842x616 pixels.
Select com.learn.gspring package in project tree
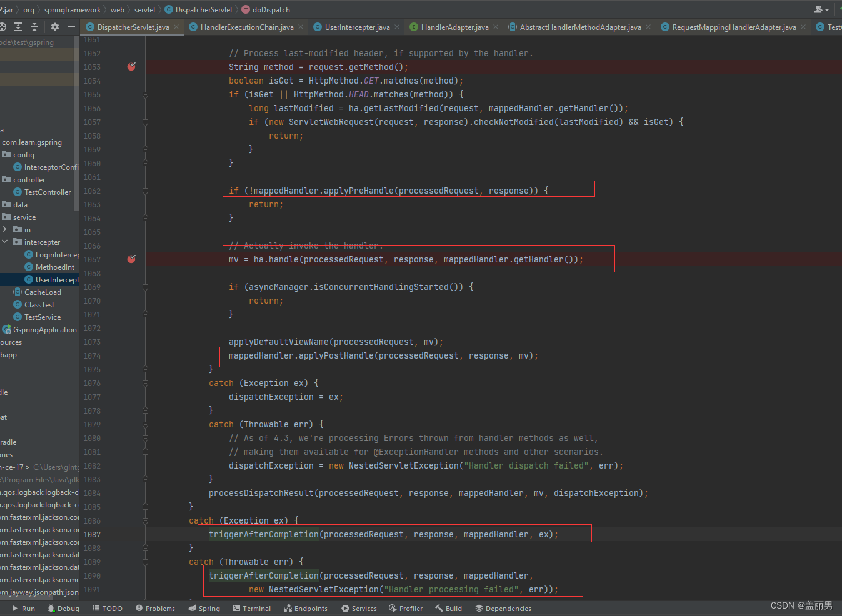pyautogui.click(x=32, y=142)
